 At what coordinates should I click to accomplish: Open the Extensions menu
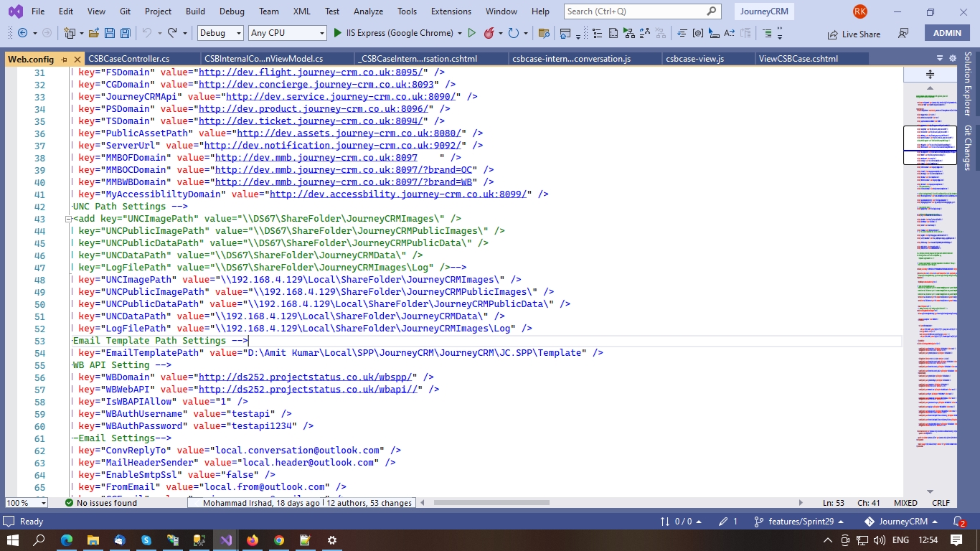click(451, 11)
